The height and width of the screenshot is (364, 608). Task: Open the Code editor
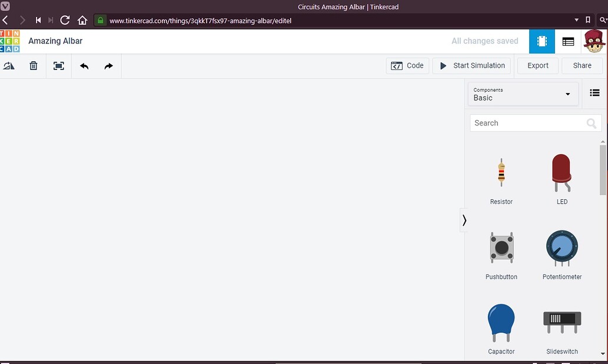point(407,65)
